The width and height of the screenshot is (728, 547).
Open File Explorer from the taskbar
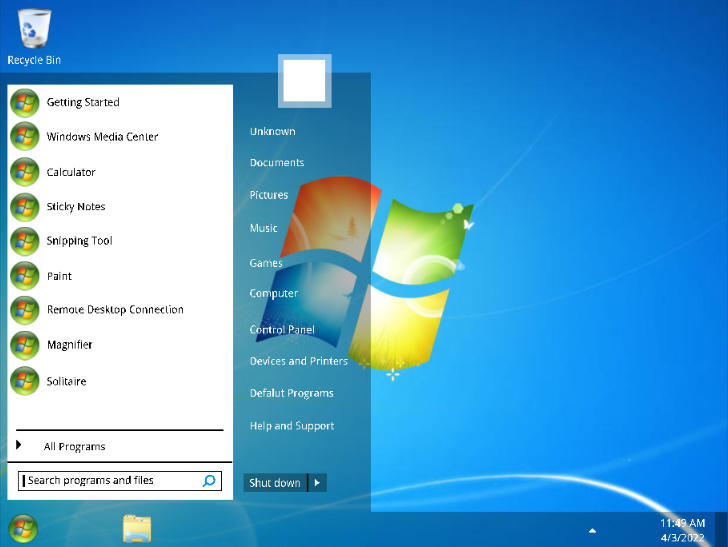137,529
